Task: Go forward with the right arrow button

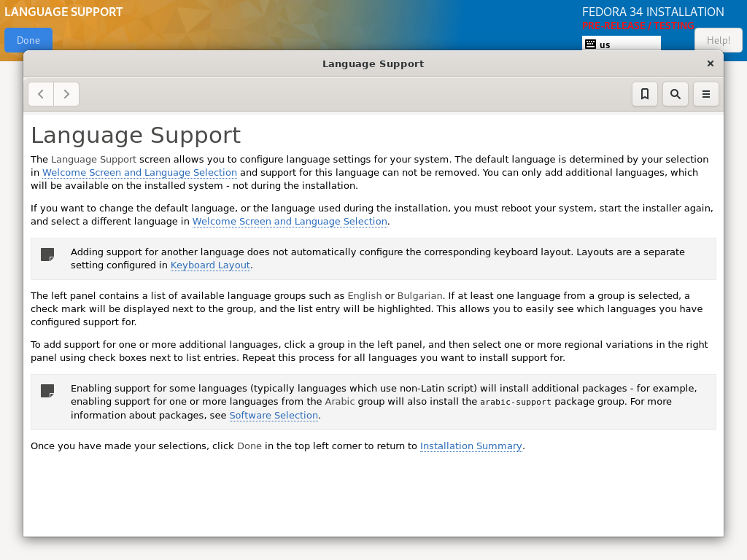Action: [x=66, y=94]
